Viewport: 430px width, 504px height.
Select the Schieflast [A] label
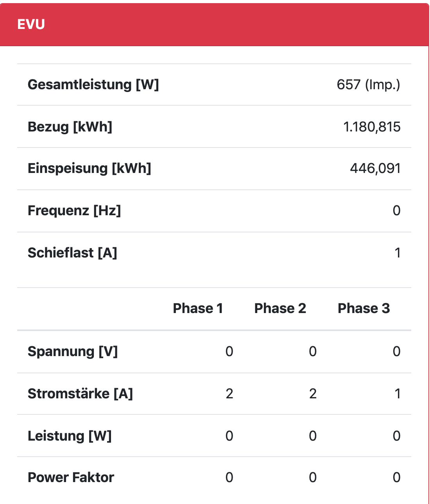click(72, 253)
